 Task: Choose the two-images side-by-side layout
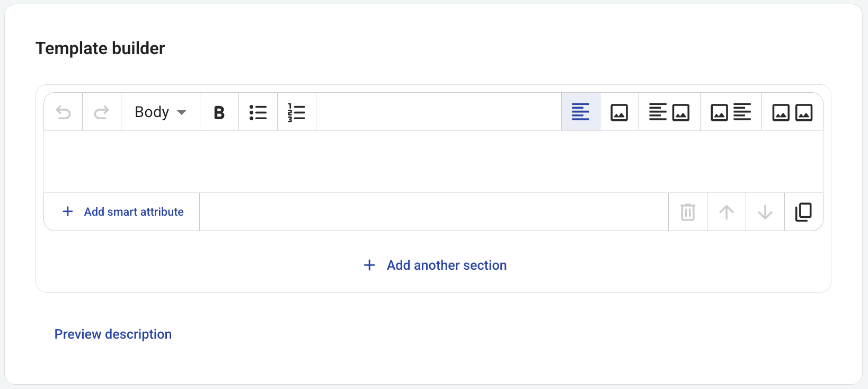[x=792, y=112]
